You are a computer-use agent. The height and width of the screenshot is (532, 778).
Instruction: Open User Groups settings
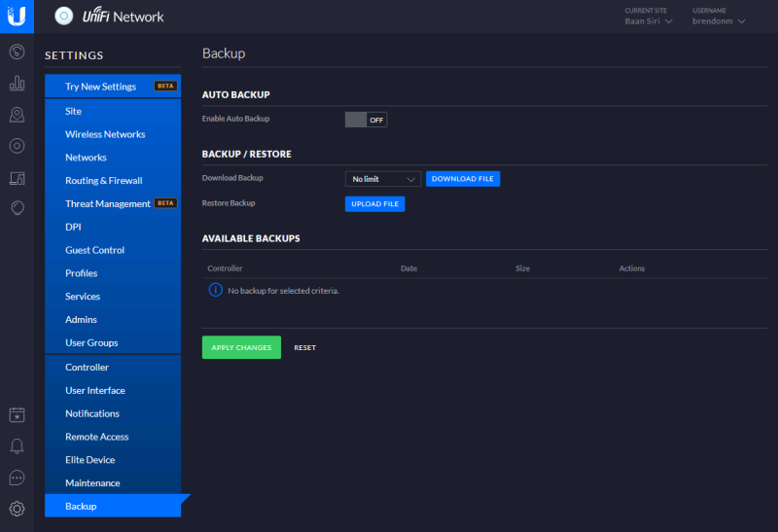pos(113,343)
